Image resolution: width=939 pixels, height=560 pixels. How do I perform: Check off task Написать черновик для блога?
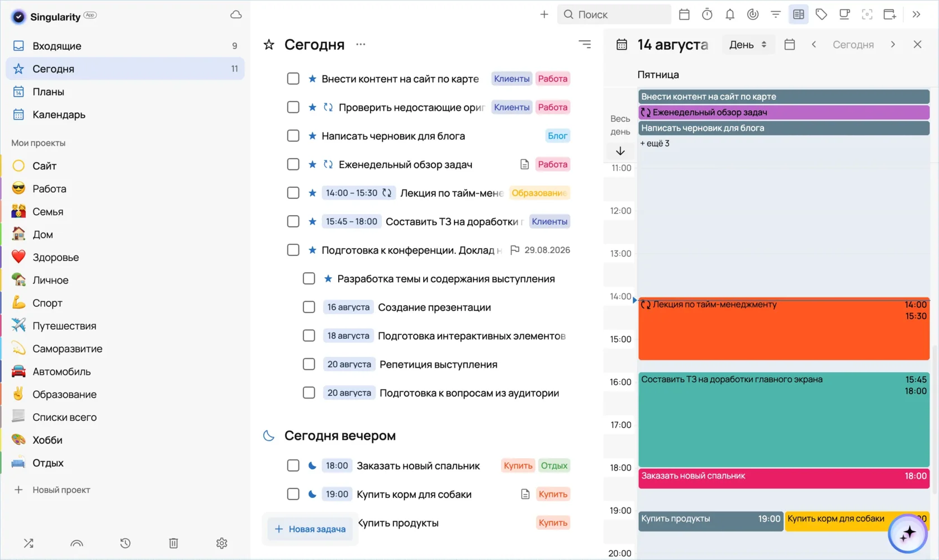[x=293, y=136]
